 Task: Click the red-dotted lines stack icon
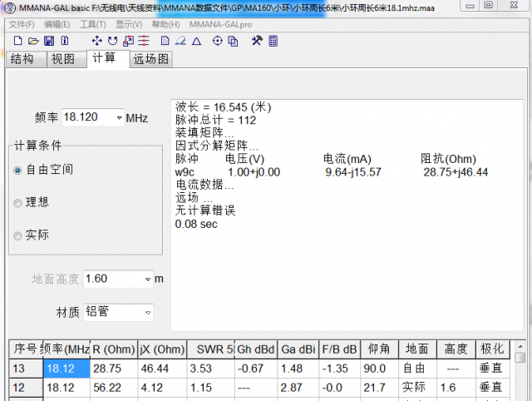pos(144,41)
